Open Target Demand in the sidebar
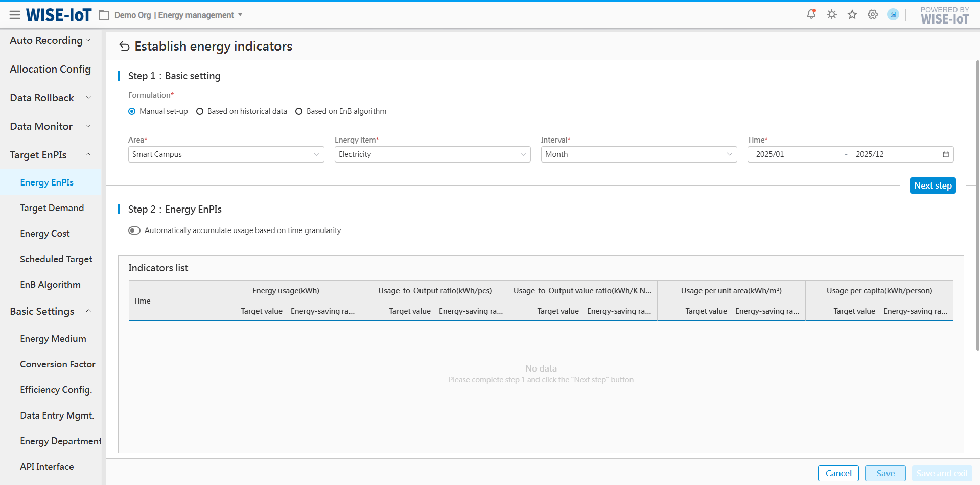 (x=52, y=208)
